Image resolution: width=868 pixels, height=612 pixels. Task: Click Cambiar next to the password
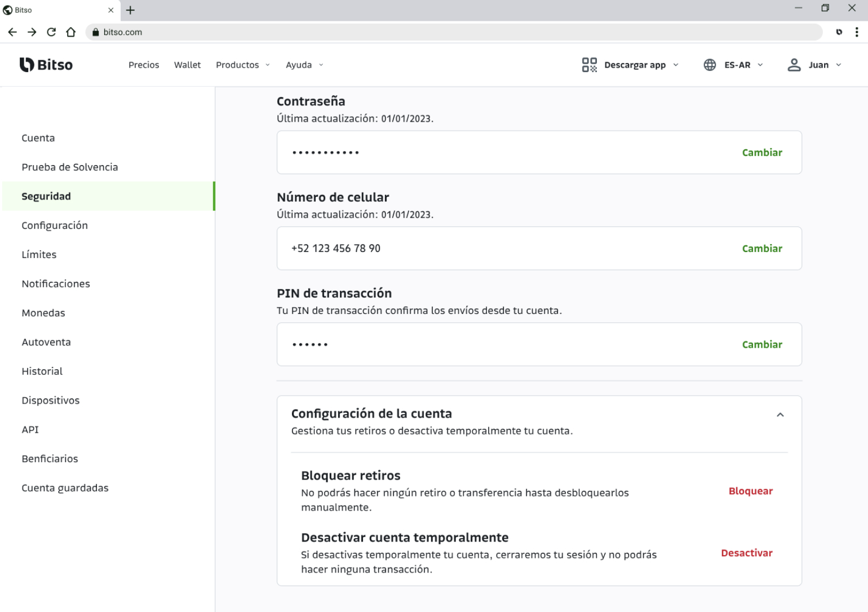[762, 153]
